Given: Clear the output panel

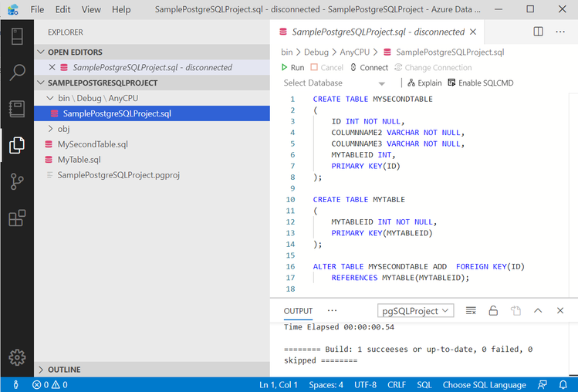Looking at the screenshot, I should 471,311.
